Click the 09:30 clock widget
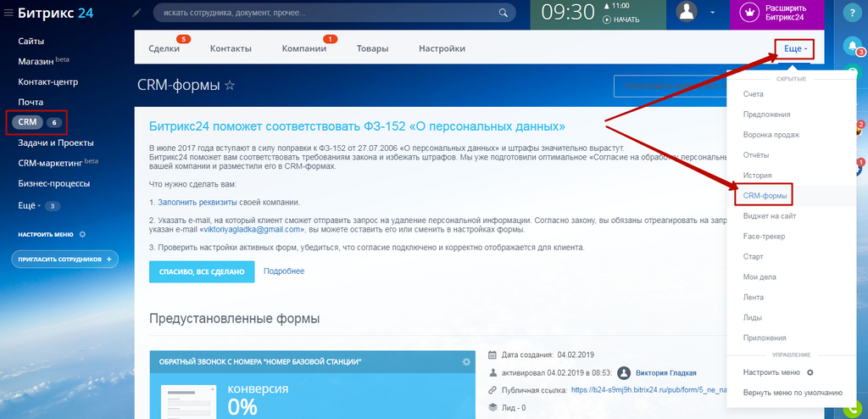Viewport: 868px width, 419px height. pyautogui.click(x=568, y=13)
